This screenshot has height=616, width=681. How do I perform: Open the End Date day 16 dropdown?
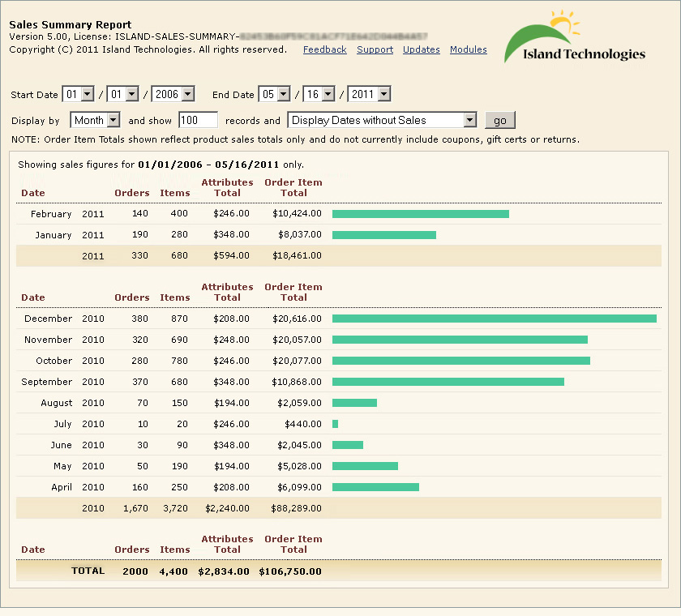click(319, 94)
